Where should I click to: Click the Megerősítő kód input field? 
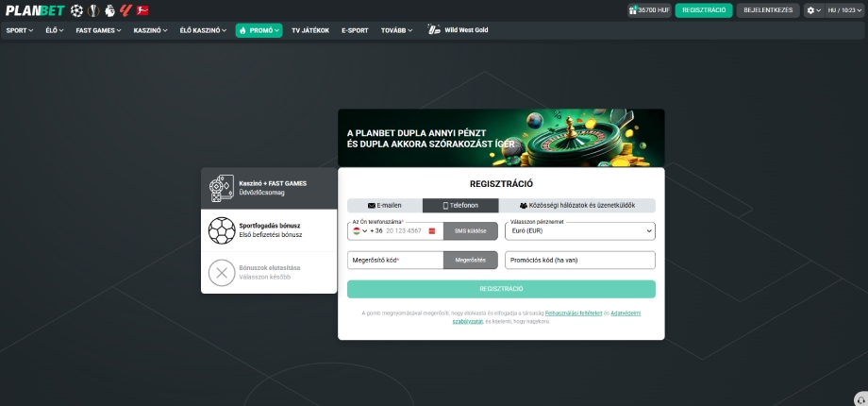coord(395,260)
